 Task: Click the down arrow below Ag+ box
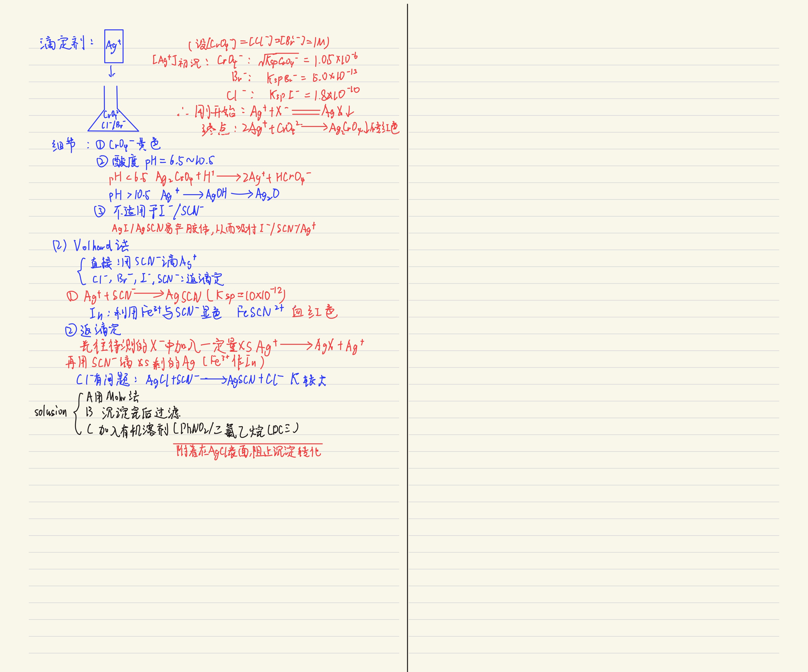[112, 71]
